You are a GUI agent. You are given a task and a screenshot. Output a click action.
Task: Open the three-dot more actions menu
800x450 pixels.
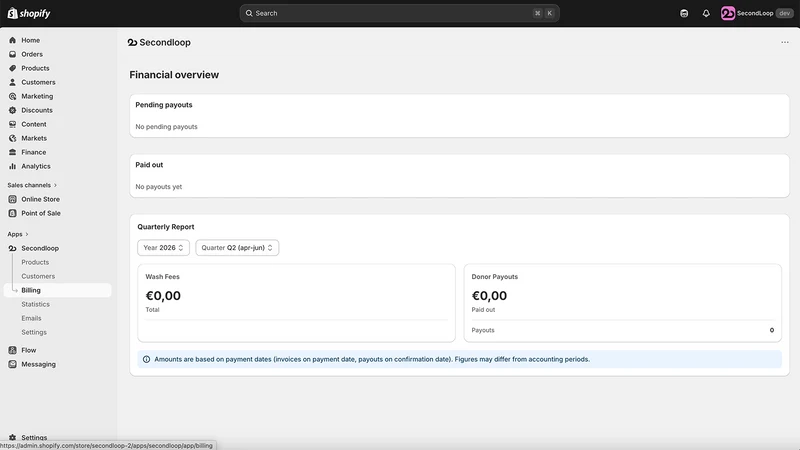[785, 42]
